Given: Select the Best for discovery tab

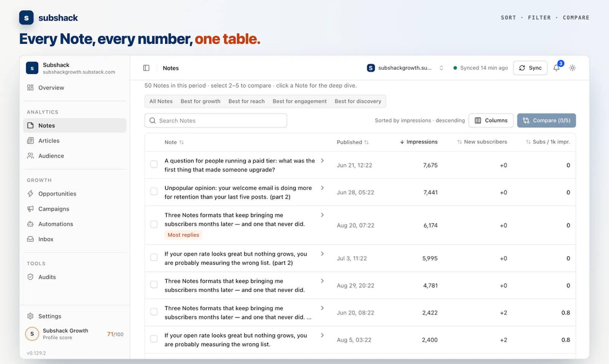Looking at the screenshot, I should tap(358, 101).
